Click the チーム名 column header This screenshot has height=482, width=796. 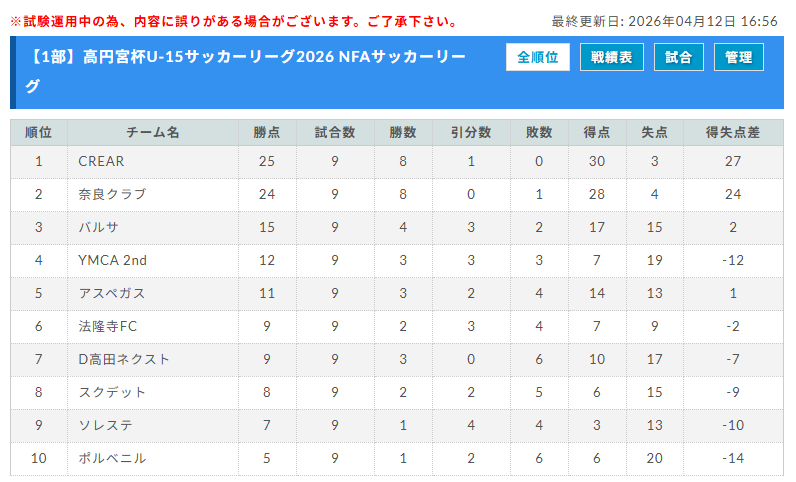click(153, 132)
